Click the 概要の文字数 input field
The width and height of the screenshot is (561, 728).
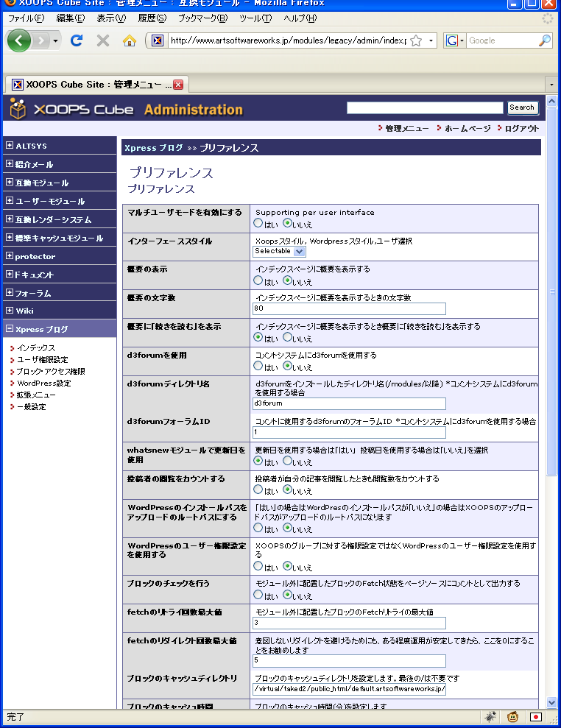coord(349,308)
